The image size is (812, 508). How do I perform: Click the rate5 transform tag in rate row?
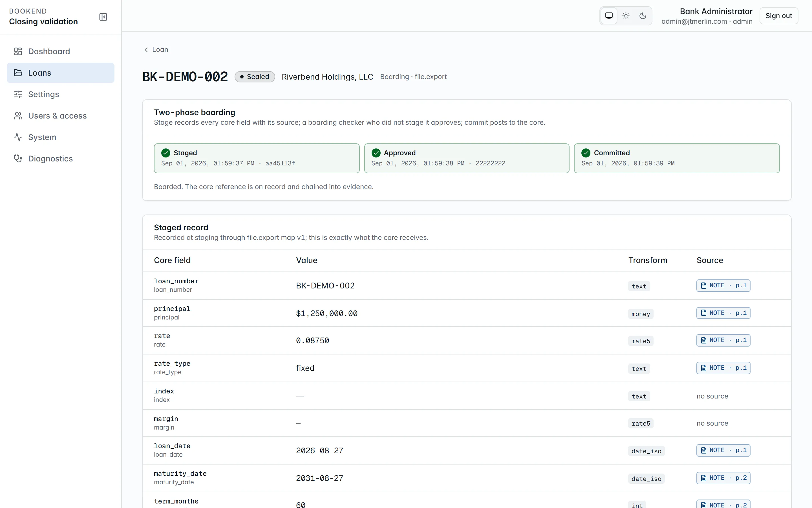click(x=641, y=341)
